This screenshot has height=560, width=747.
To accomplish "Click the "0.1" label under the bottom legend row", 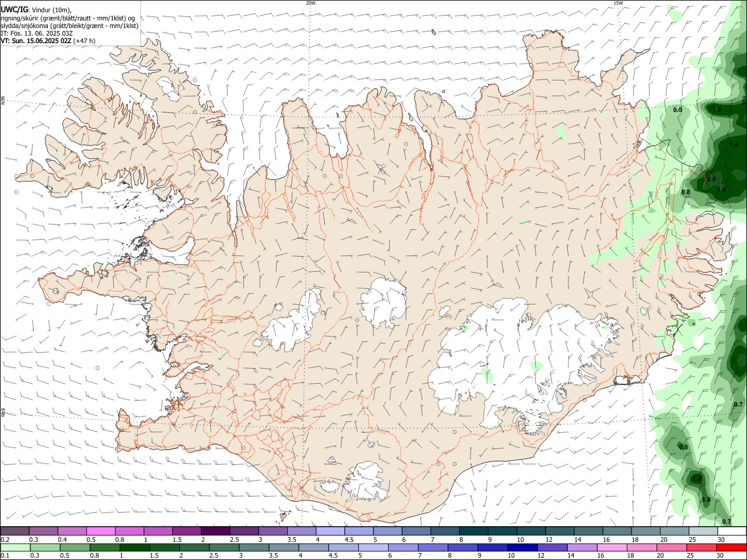I will (5, 556).
